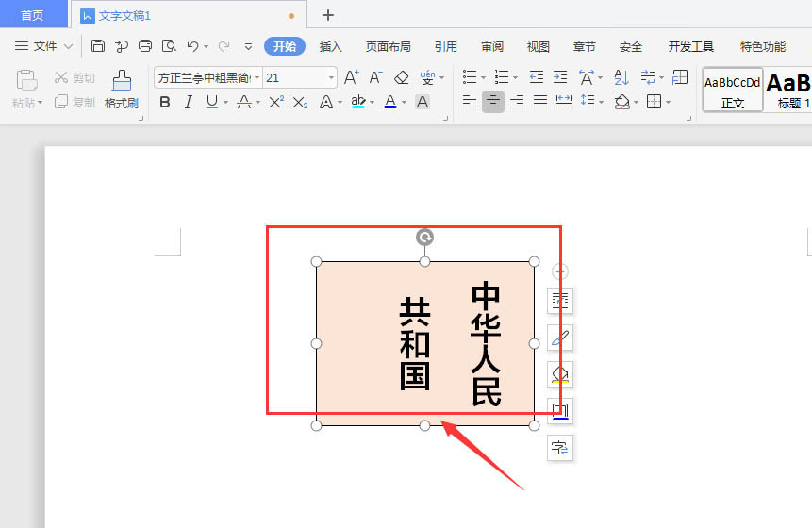Click the 共和国 text in the text box
Screen dimensions: 812x528
415,344
